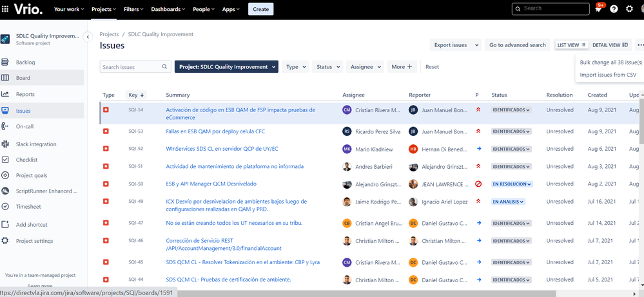Open the help question mark icon

click(x=614, y=9)
